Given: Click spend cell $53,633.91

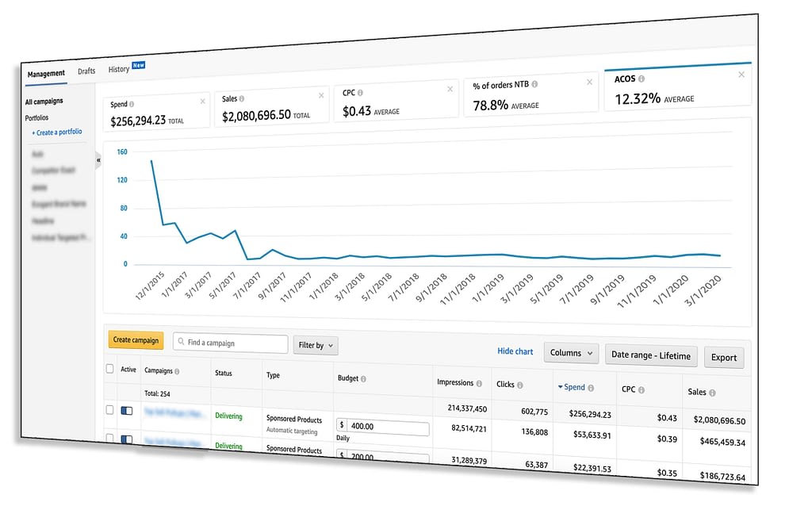Looking at the screenshot, I should tap(592, 435).
